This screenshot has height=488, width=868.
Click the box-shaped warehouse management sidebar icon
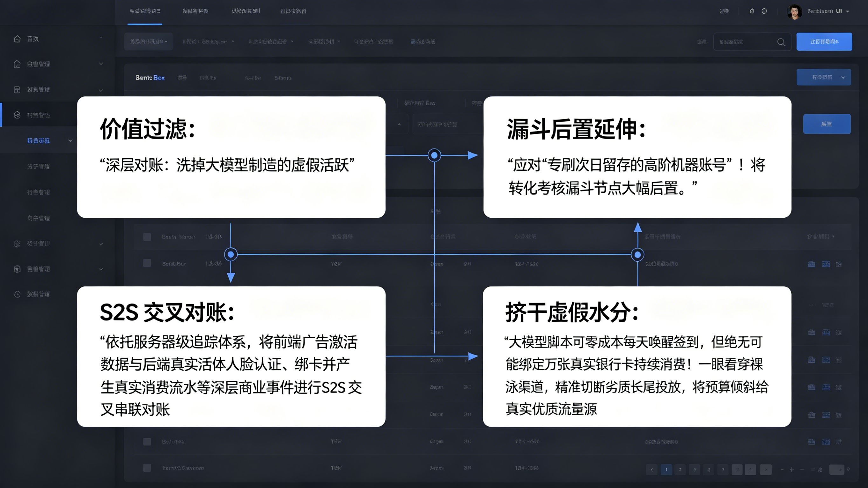point(17,269)
